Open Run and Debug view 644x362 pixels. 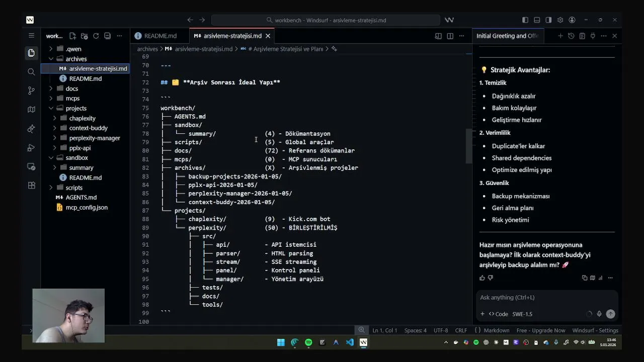tap(31, 147)
